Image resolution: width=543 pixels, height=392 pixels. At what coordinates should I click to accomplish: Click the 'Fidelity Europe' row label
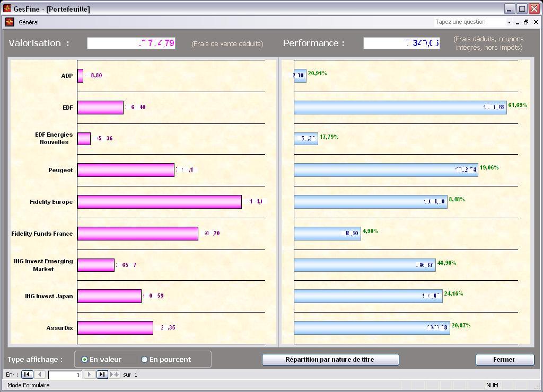(51, 202)
